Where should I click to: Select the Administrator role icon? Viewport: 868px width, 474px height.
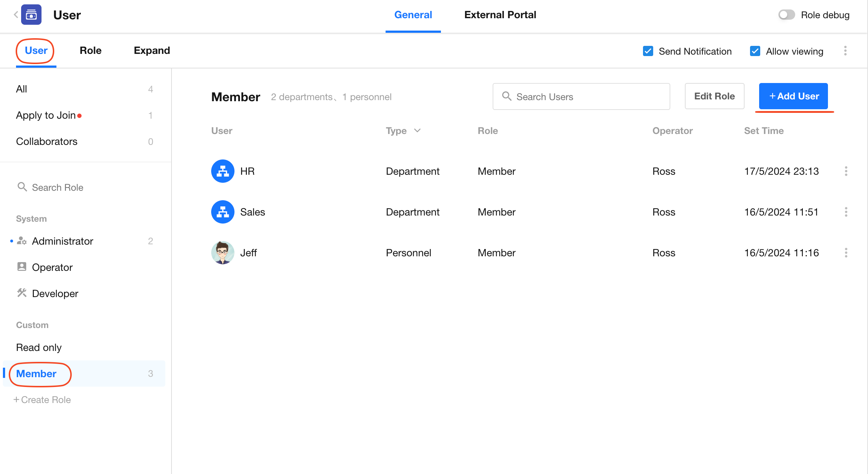(22, 241)
